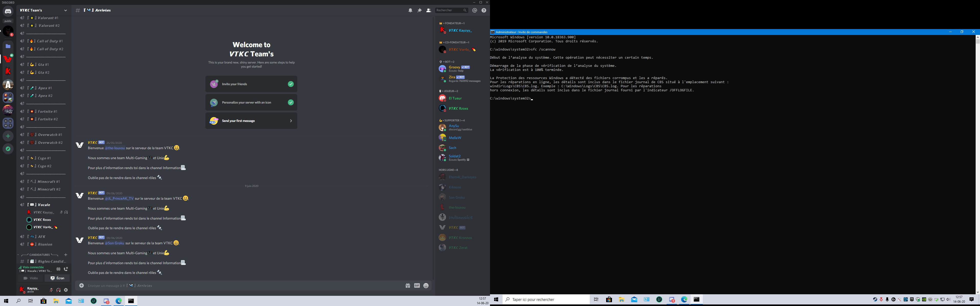The height and width of the screenshot is (306, 980).
Task: Open notification bell settings for channel
Action: point(410,10)
